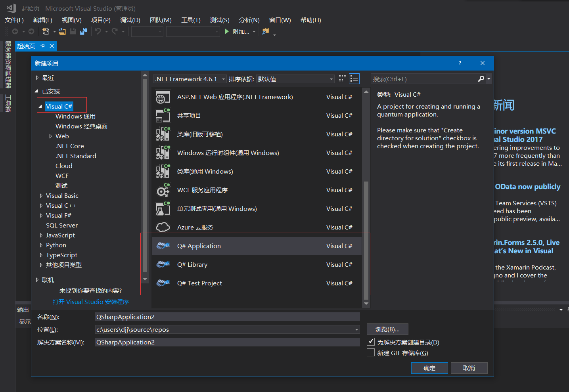Click the navigate forward toolbar icon
Screen dimensions: 569x392
31,31
